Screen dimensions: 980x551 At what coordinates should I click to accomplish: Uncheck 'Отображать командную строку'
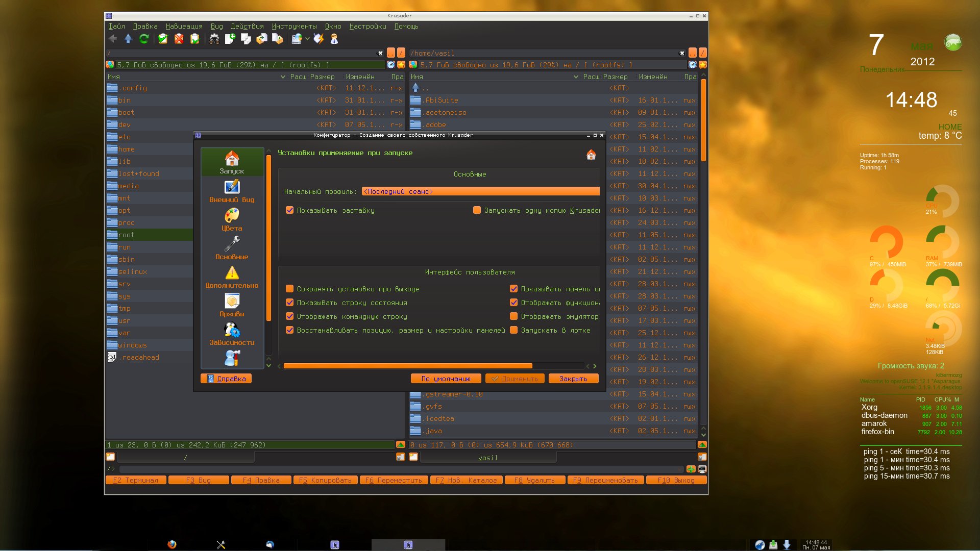click(290, 316)
